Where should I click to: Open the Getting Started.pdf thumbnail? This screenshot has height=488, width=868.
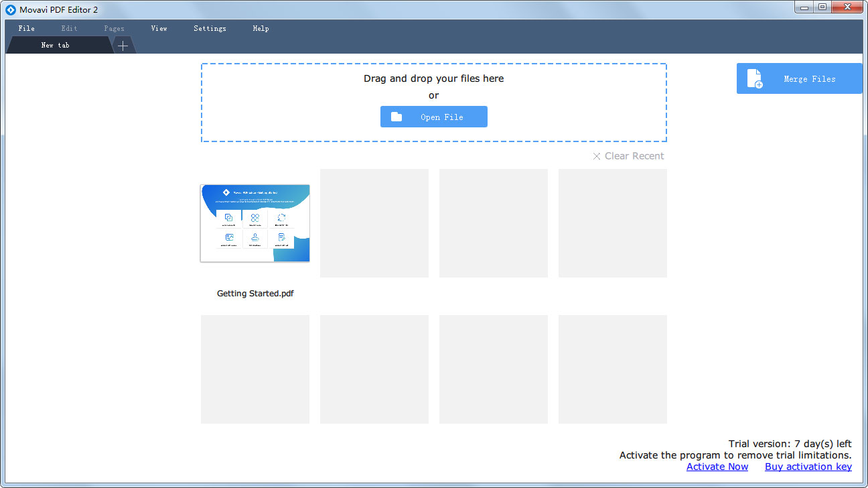coord(255,223)
